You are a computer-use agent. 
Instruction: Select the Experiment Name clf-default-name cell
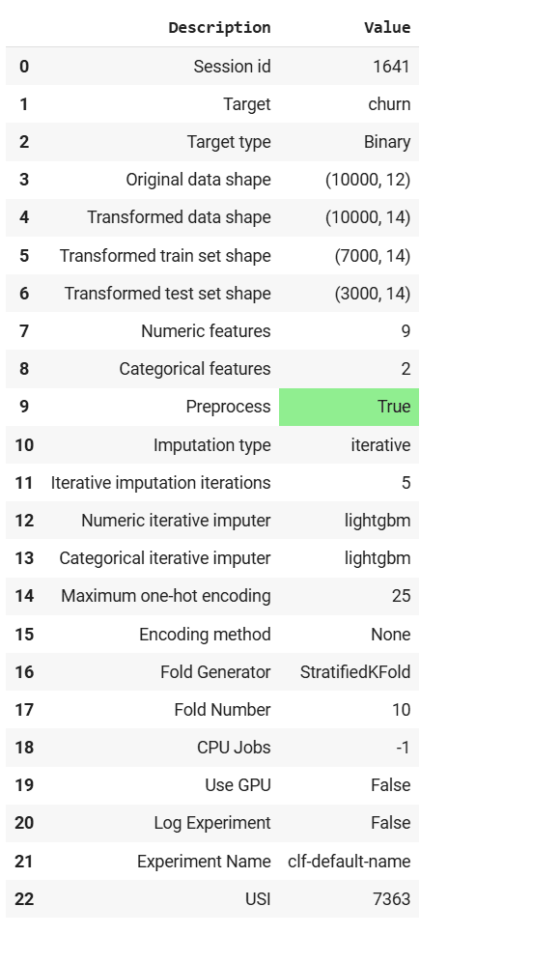coord(349,861)
